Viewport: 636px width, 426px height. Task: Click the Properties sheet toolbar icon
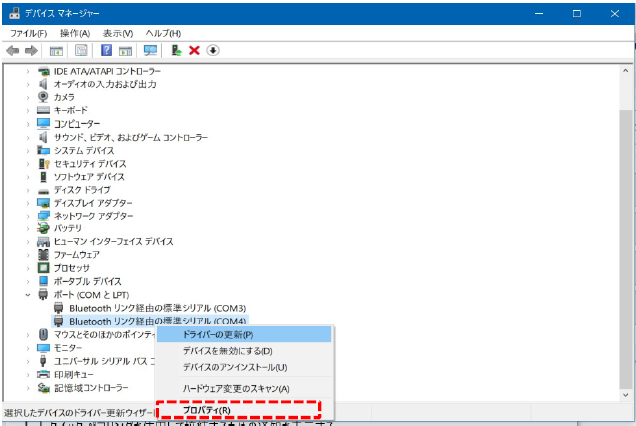click(81, 50)
